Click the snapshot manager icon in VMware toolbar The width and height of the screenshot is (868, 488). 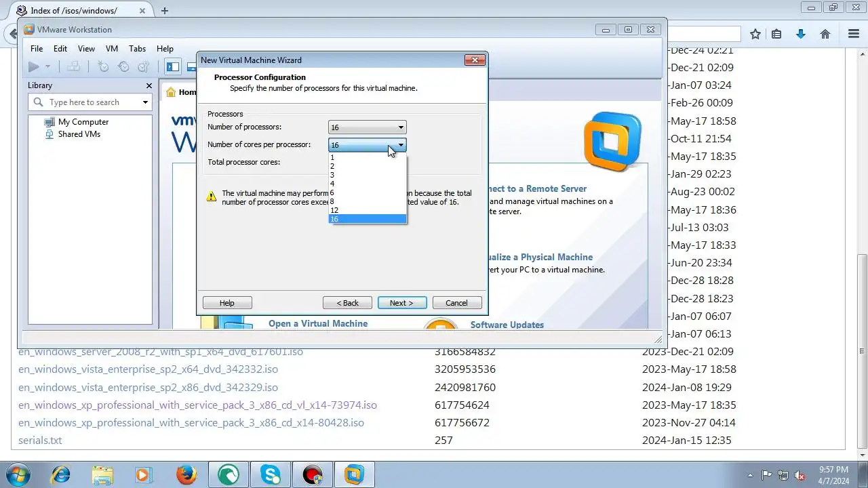pyautogui.click(x=143, y=66)
